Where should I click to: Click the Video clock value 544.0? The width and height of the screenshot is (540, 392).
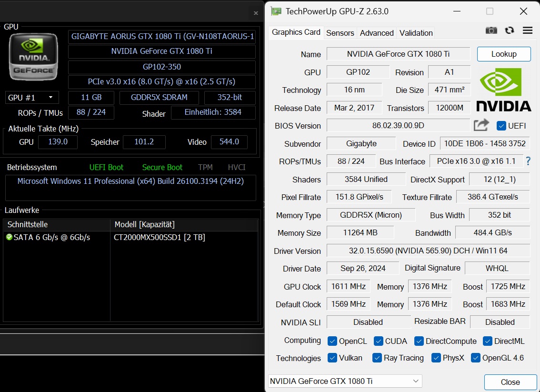pos(229,142)
